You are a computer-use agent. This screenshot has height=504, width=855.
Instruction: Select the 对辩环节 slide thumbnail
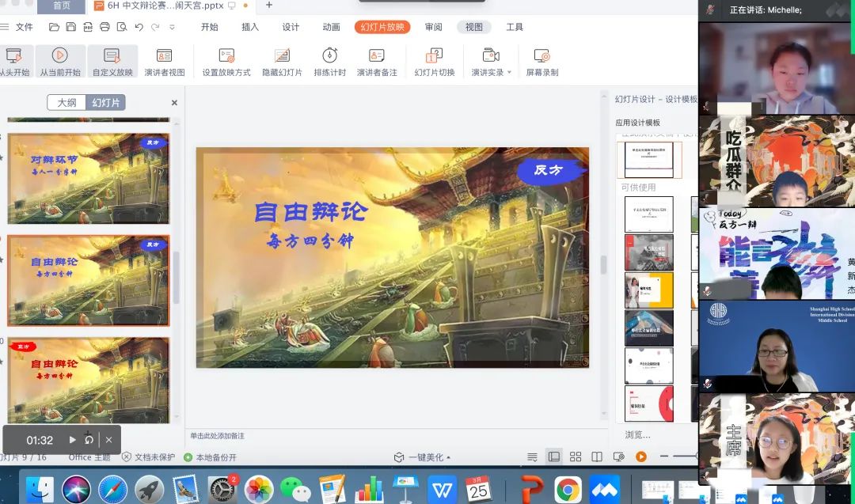pyautogui.click(x=89, y=179)
